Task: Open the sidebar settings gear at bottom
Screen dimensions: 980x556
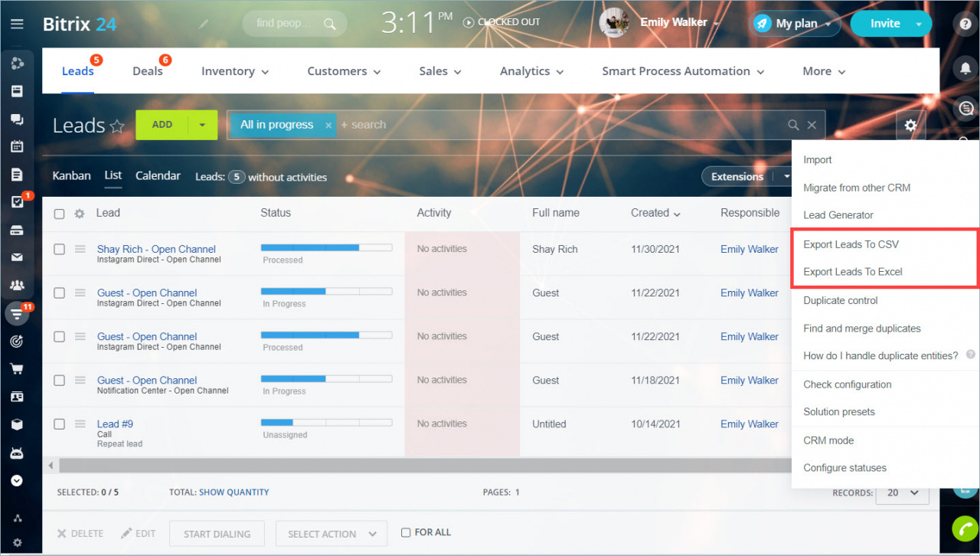Action: [x=17, y=542]
